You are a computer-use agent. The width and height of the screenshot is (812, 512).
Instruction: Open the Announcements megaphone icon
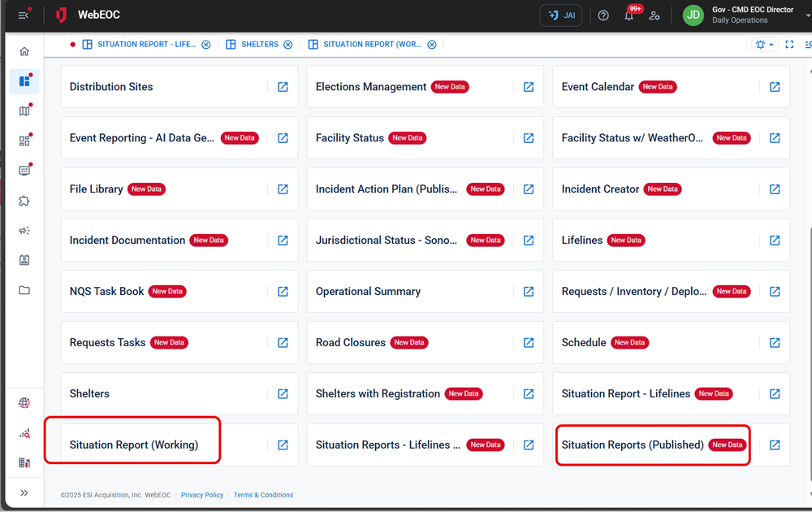[24, 230]
